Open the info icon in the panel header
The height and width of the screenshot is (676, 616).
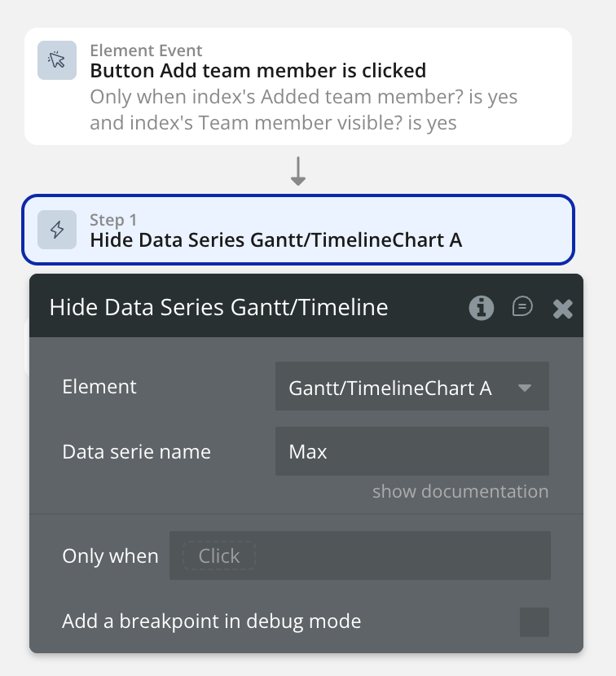tap(481, 307)
